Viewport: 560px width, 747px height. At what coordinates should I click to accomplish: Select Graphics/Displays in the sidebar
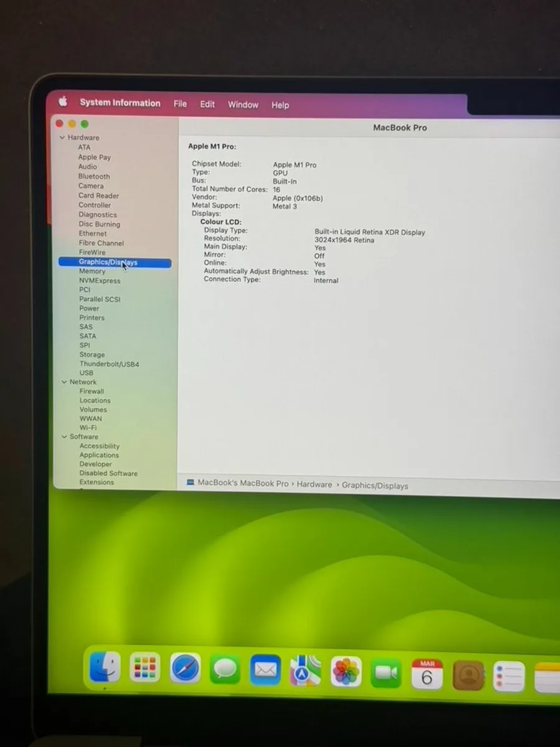(x=114, y=262)
